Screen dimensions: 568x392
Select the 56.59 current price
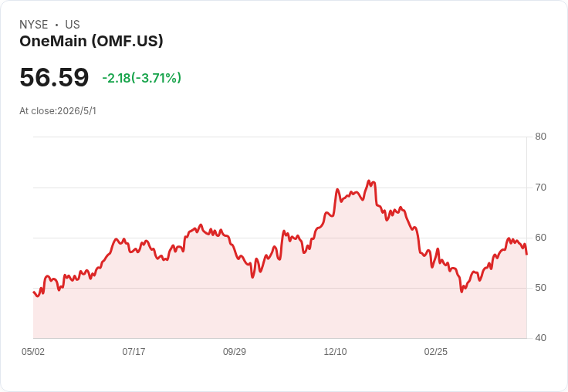tap(54, 77)
